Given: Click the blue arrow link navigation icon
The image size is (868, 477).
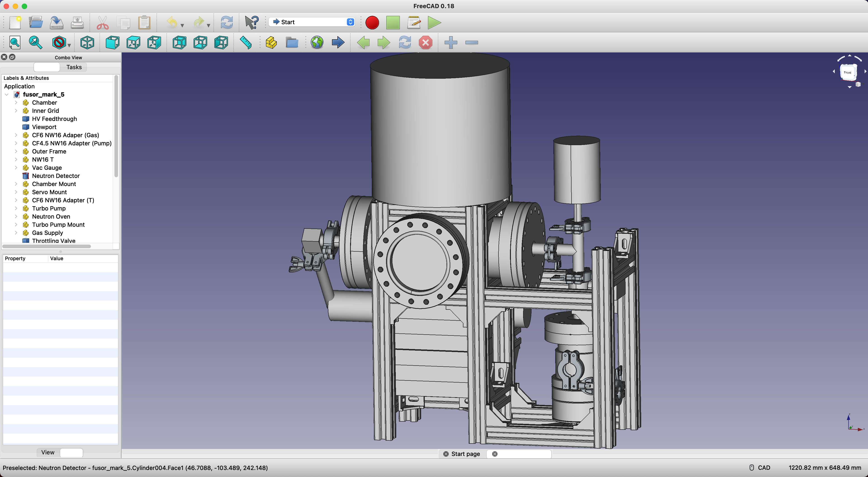Looking at the screenshot, I should (x=338, y=43).
